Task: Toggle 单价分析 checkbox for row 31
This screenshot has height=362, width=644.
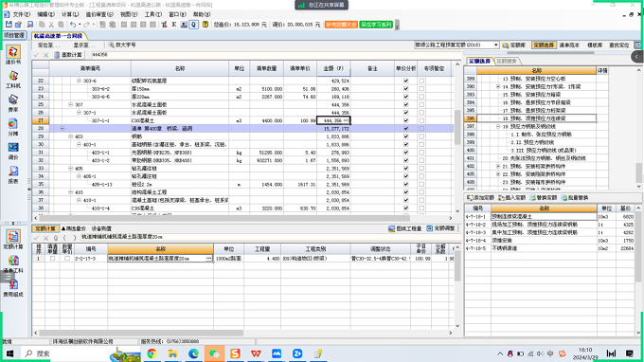Action: [405, 153]
